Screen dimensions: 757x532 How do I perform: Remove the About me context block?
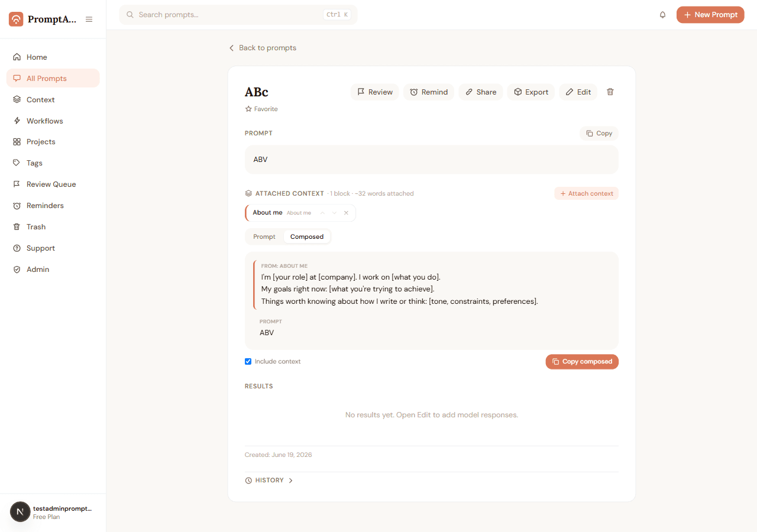(347, 213)
